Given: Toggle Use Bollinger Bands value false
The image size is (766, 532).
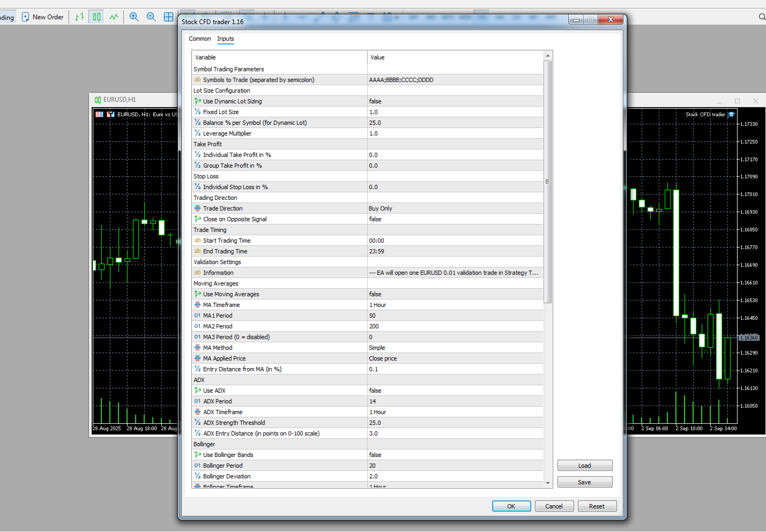Looking at the screenshot, I should click(x=455, y=455).
